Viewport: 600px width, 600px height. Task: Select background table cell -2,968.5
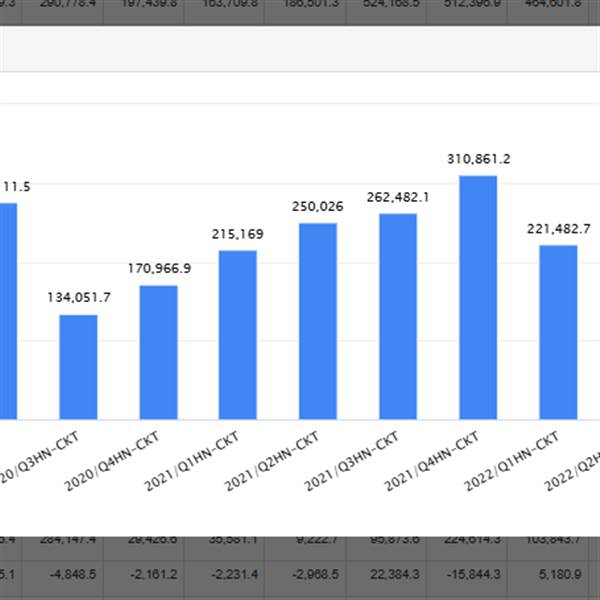tap(315, 574)
